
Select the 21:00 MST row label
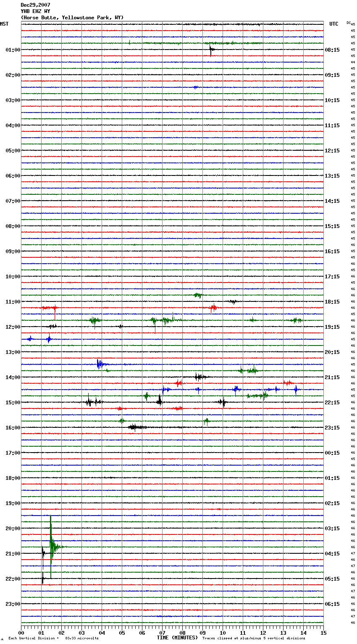tap(13, 554)
